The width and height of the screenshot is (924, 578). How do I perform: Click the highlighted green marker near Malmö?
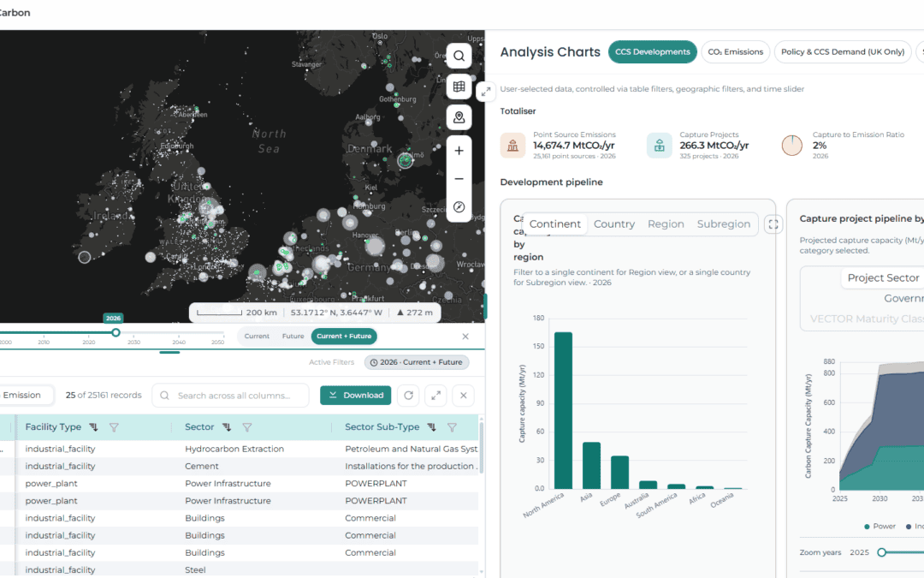[x=405, y=160]
